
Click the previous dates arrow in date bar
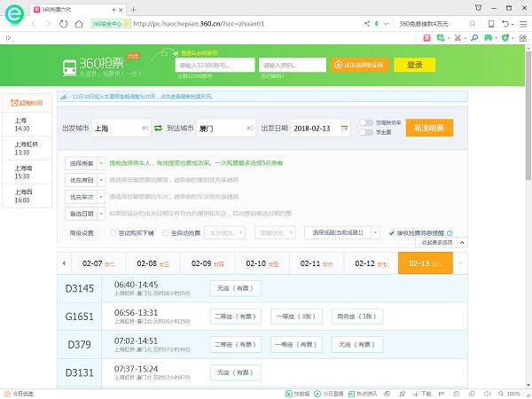point(62,263)
